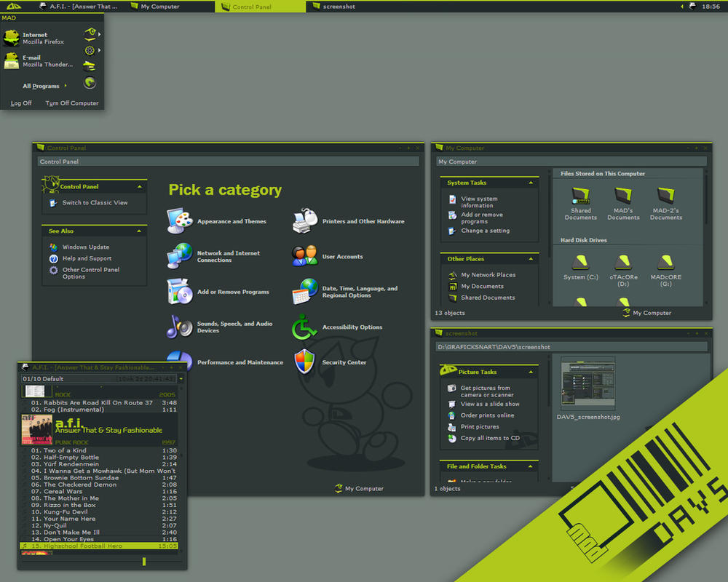Click View system information icon
The image size is (728, 582).
pyautogui.click(x=452, y=199)
